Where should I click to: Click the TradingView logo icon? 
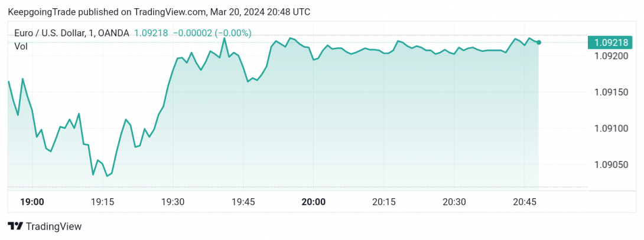[x=15, y=226]
